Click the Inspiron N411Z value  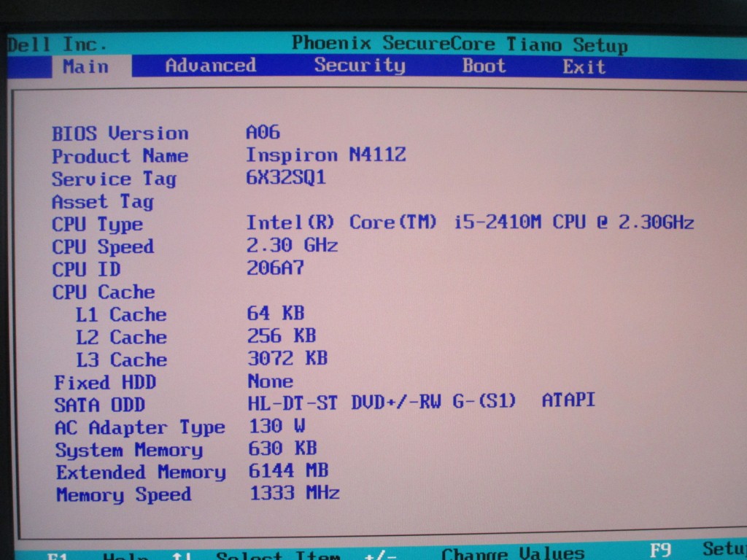[326, 155]
